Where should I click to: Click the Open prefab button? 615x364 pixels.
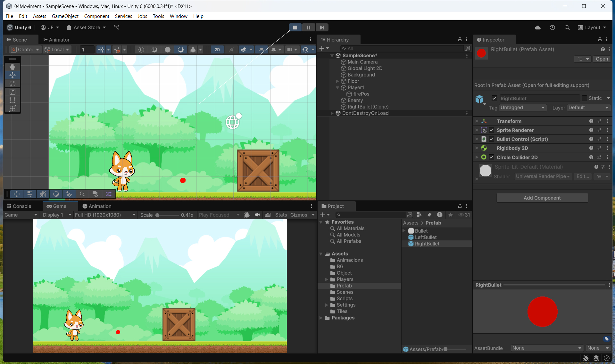click(x=602, y=59)
